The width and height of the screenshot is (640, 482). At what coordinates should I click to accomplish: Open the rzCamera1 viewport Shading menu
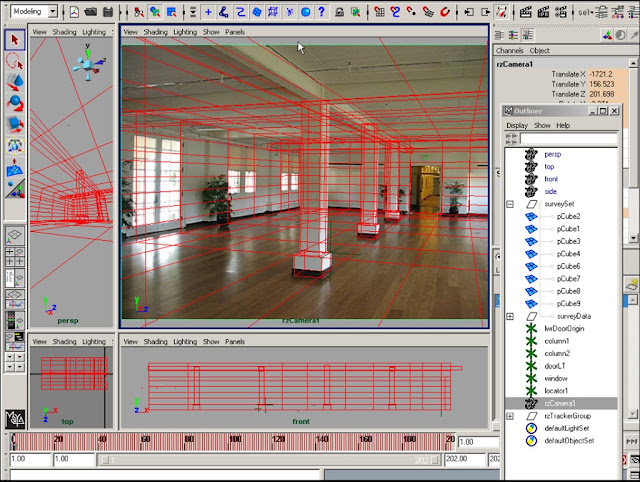click(x=155, y=32)
